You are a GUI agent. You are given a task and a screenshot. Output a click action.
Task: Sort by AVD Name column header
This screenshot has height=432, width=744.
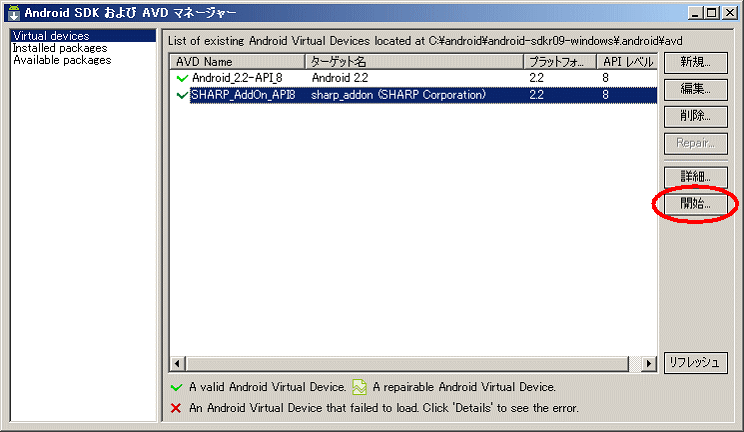point(238,62)
